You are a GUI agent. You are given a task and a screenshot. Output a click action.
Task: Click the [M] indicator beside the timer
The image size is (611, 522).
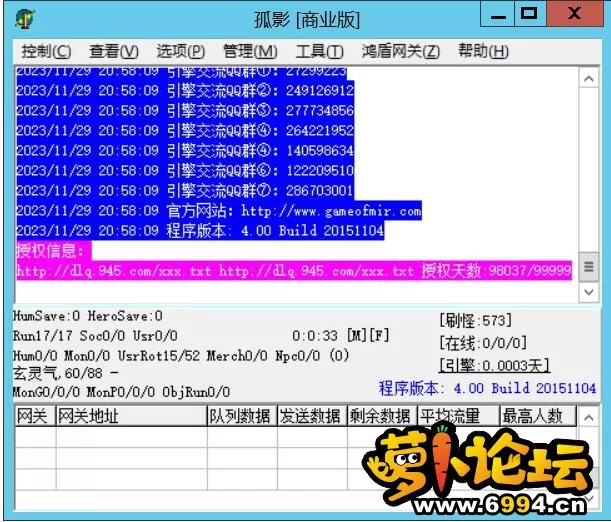(357, 335)
